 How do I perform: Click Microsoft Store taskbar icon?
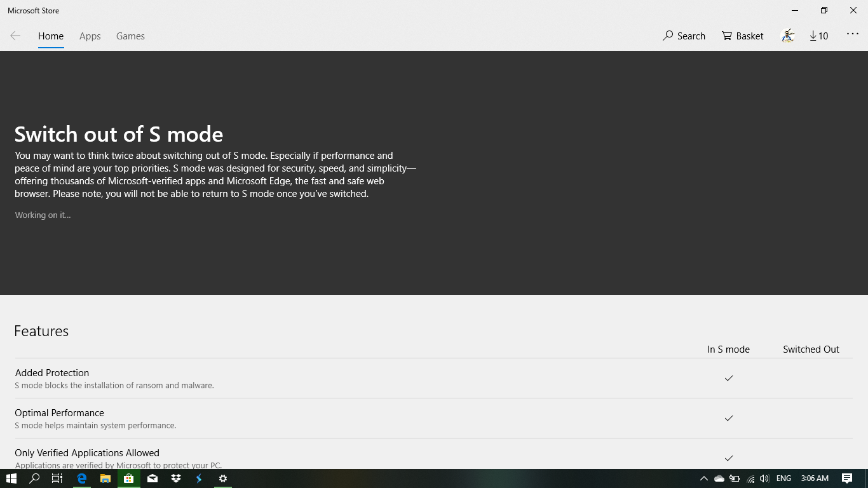click(128, 478)
